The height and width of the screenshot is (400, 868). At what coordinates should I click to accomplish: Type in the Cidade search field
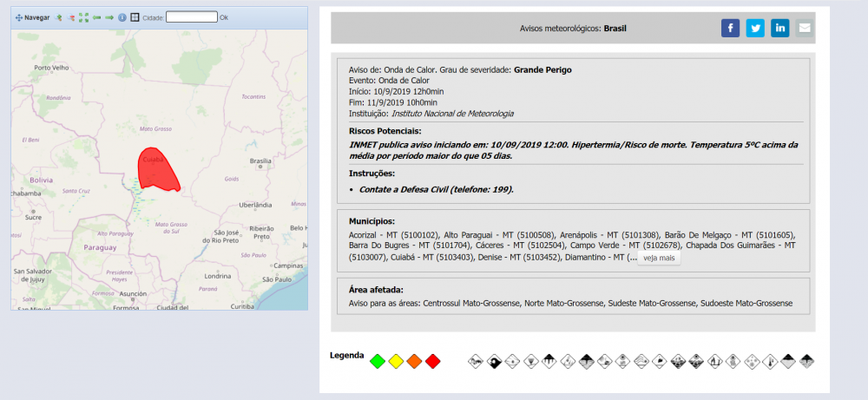191,17
